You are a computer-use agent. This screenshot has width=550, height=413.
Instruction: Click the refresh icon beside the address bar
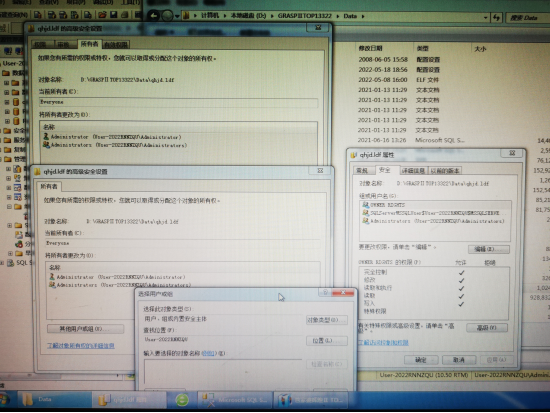[x=496, y=17]
